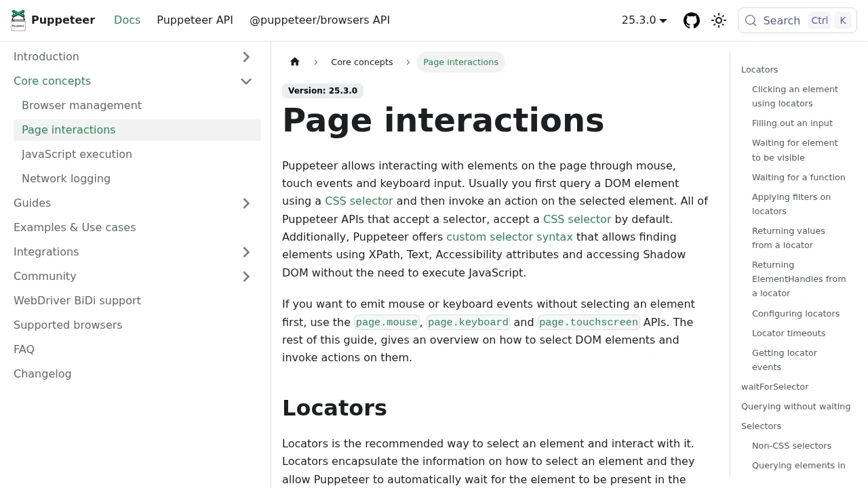Open JavaScript execution in sidebar
The width and height of the screenshot is (868, 488).
pos(137,155)
